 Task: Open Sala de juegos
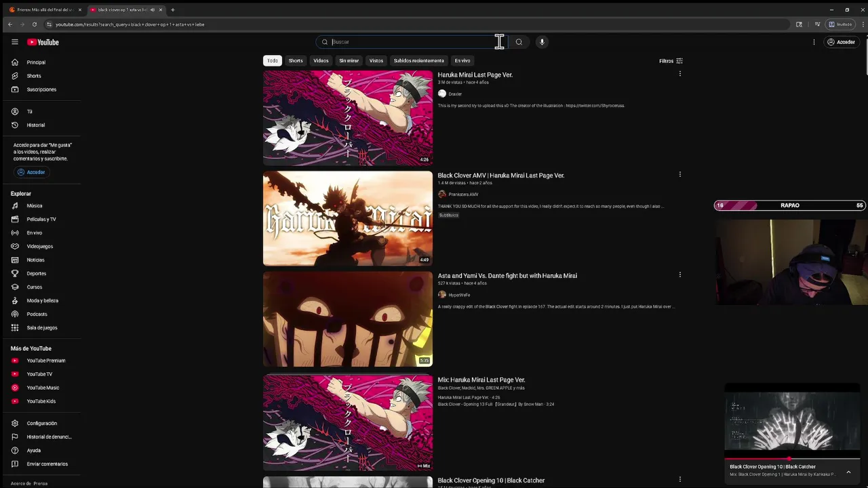tap(41, 327)
